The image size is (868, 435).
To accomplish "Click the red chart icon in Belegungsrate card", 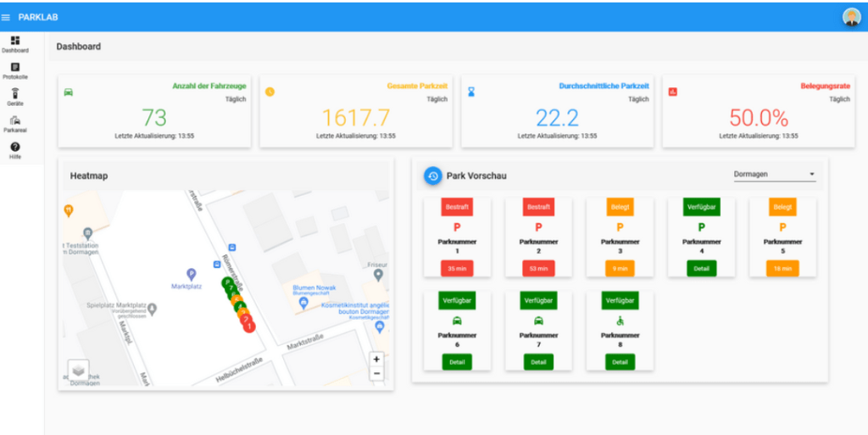I will point(673,92).
